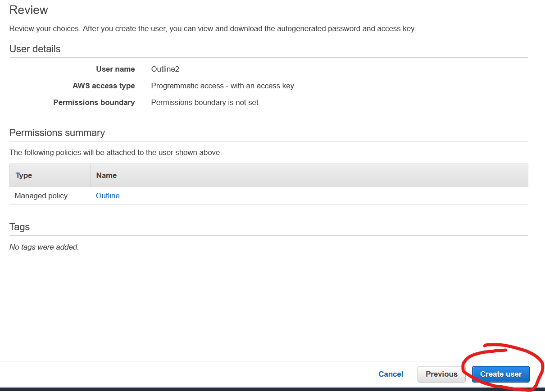Click the AWS access type label
Viewport: 545px width, 392px height.
point(104,86)
